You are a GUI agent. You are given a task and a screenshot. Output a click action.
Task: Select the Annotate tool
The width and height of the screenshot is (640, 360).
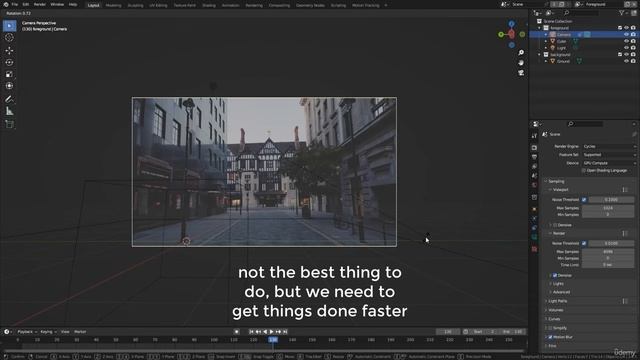pos(9,99)
